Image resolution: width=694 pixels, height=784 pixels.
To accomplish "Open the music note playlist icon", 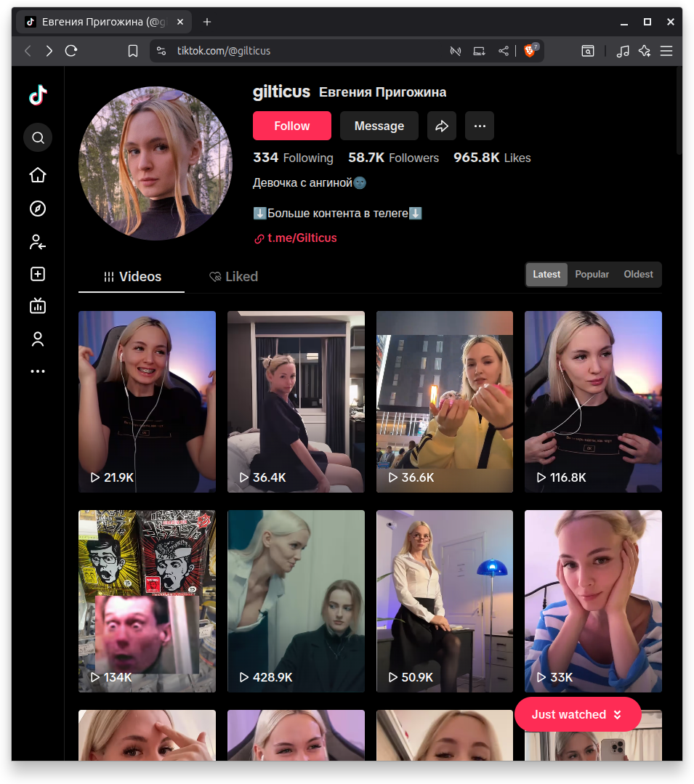I will click(623, 51).
